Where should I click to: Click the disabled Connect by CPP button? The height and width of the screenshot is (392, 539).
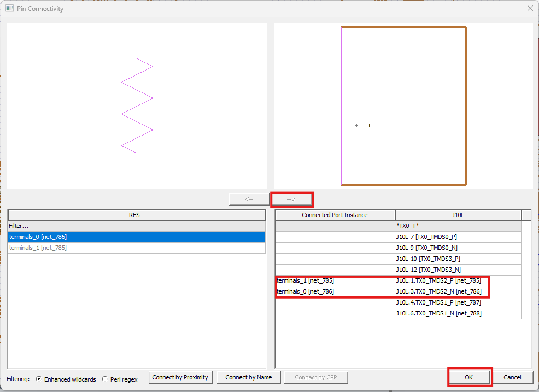316,377
